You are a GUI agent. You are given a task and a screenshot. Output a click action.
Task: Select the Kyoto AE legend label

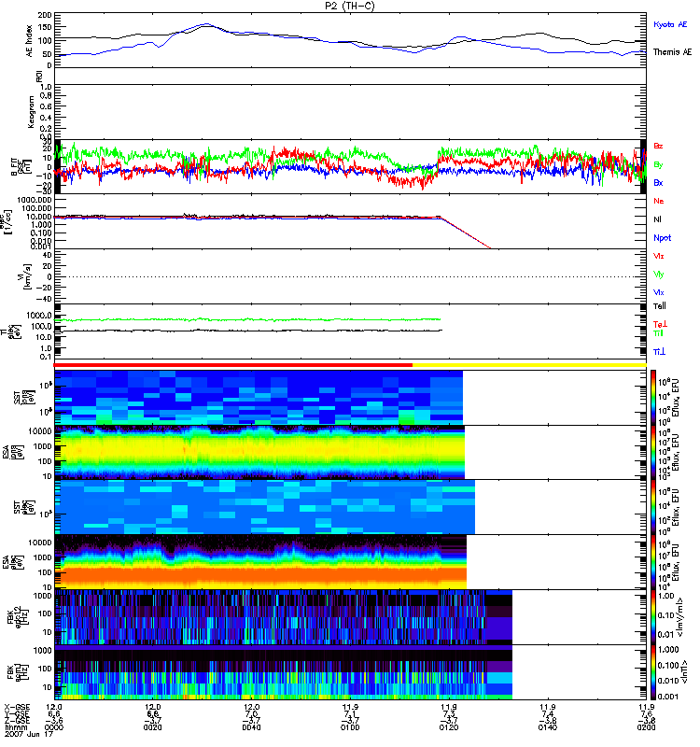point(670,24)
